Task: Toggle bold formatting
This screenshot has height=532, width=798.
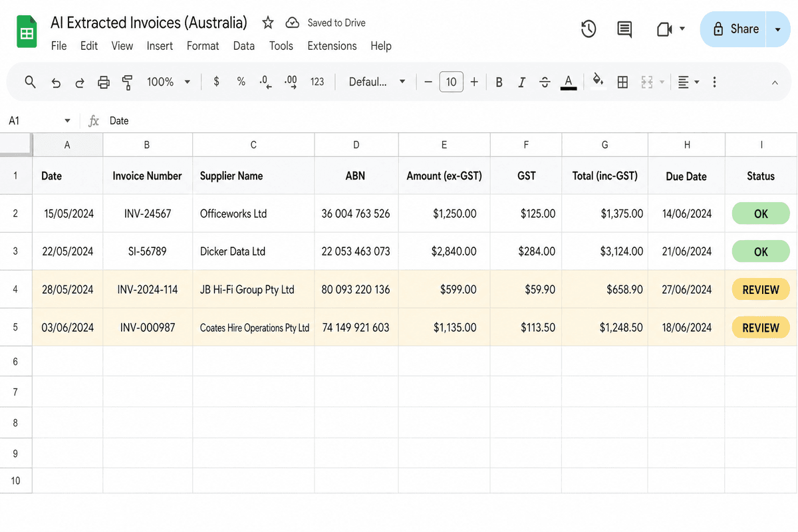Action: click(499, 82)
